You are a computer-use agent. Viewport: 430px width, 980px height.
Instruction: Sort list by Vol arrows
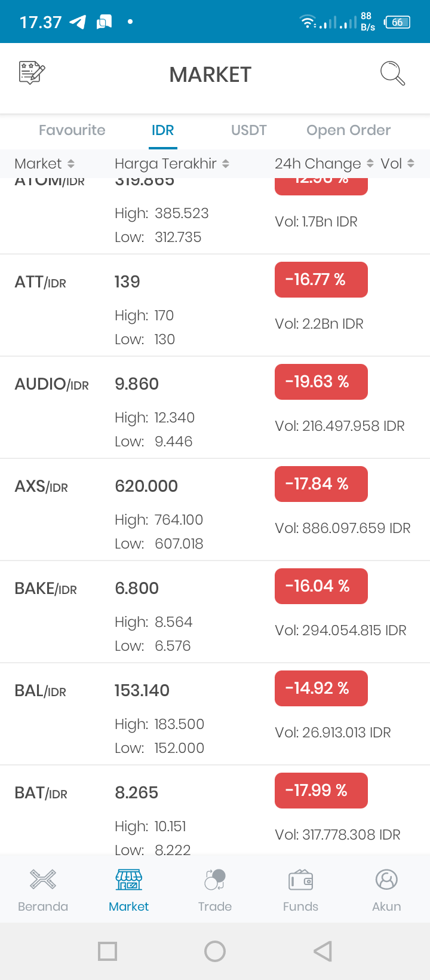point(411,164)
